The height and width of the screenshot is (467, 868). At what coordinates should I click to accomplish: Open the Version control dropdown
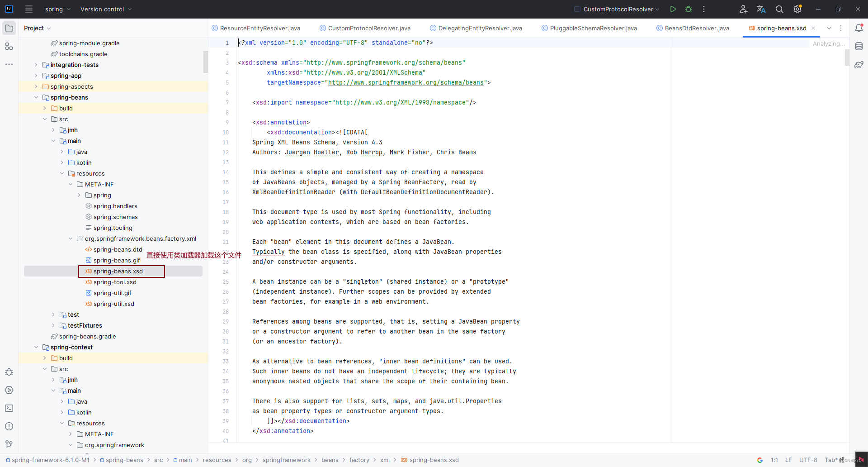[106, 9]
